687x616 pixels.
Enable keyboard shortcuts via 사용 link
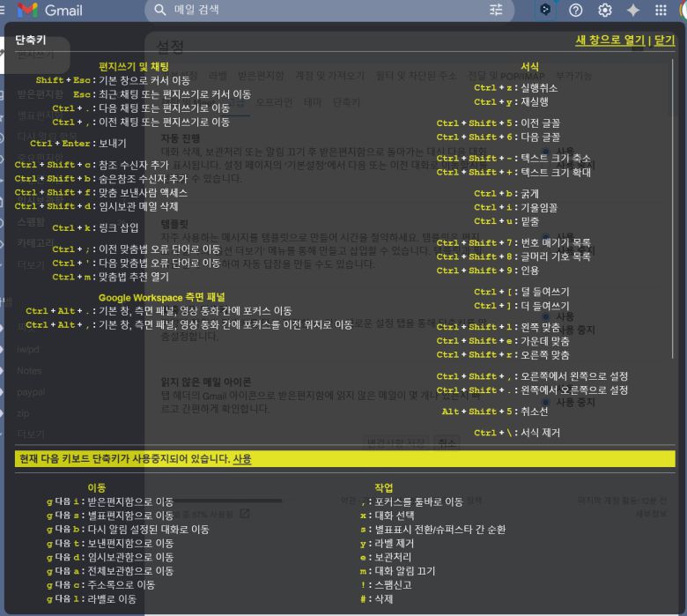tap(242, 459)
